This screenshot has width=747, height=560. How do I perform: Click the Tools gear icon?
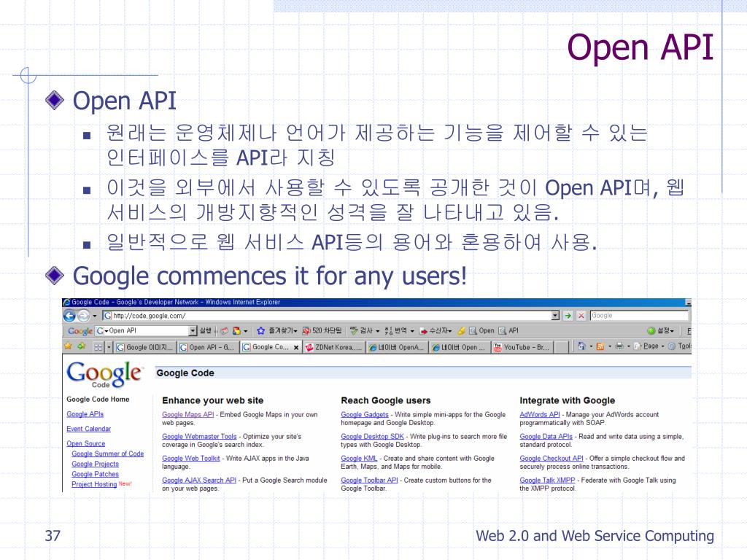[672, 346]
